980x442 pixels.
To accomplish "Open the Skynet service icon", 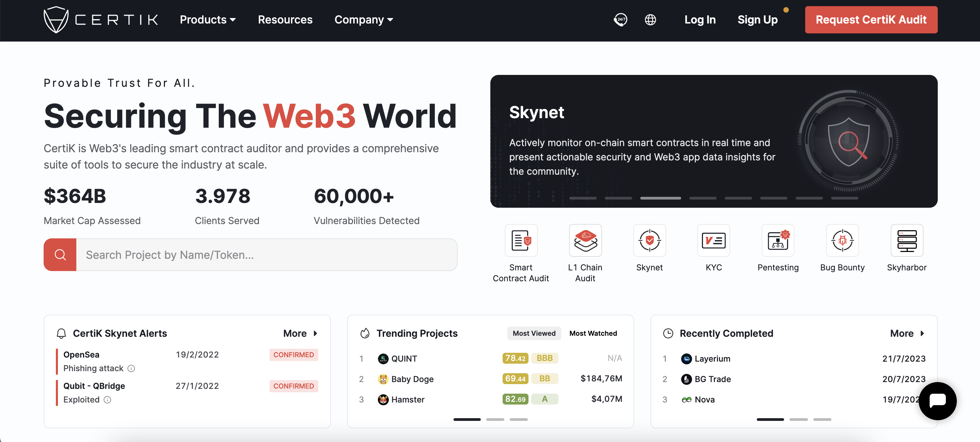I will coord(649,240).
